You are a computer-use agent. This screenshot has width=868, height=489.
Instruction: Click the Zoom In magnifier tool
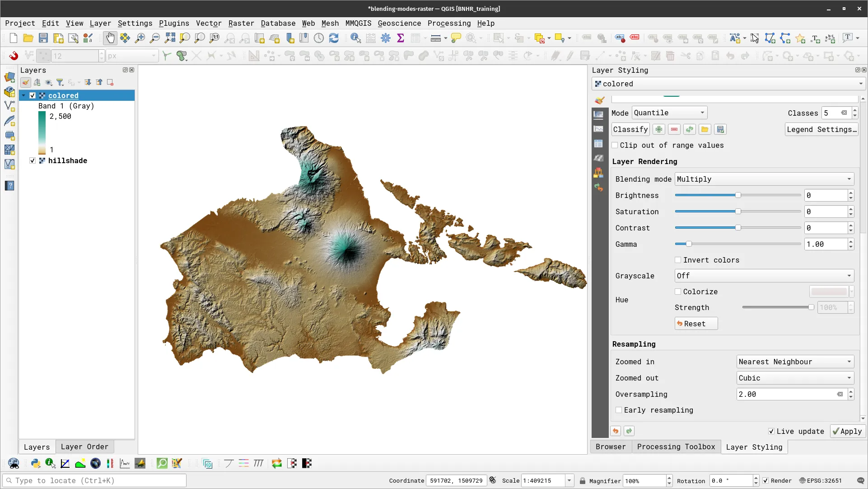pos(140,38)
